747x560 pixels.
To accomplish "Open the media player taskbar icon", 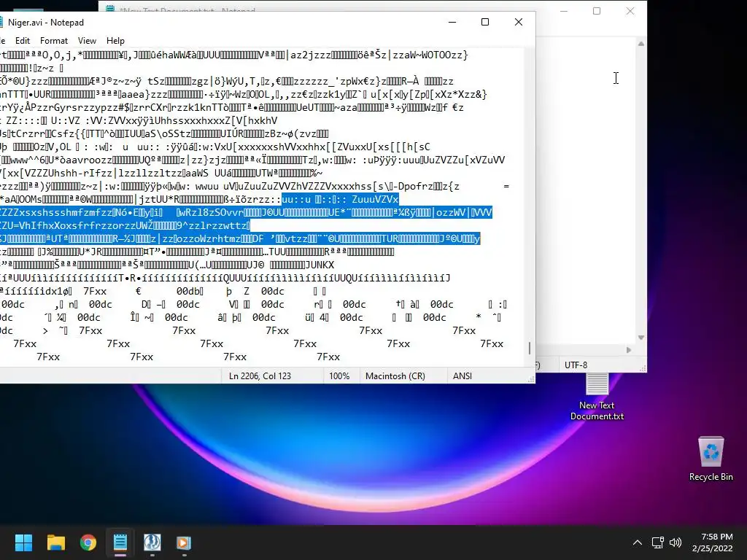I will (184, 542).
